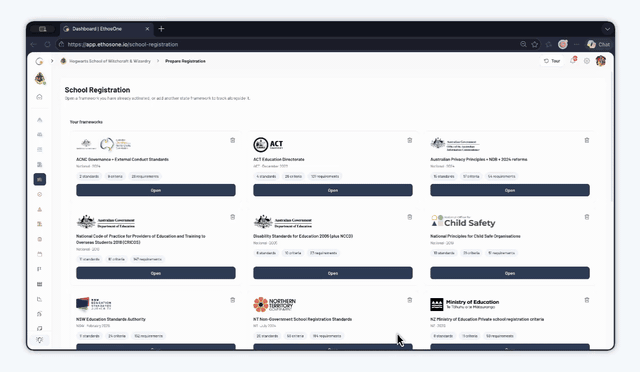Image resolution: width=640 pixels, height=372 pixels.
Task: Bookmark this page with the star icon
Action: coord(535,44)
